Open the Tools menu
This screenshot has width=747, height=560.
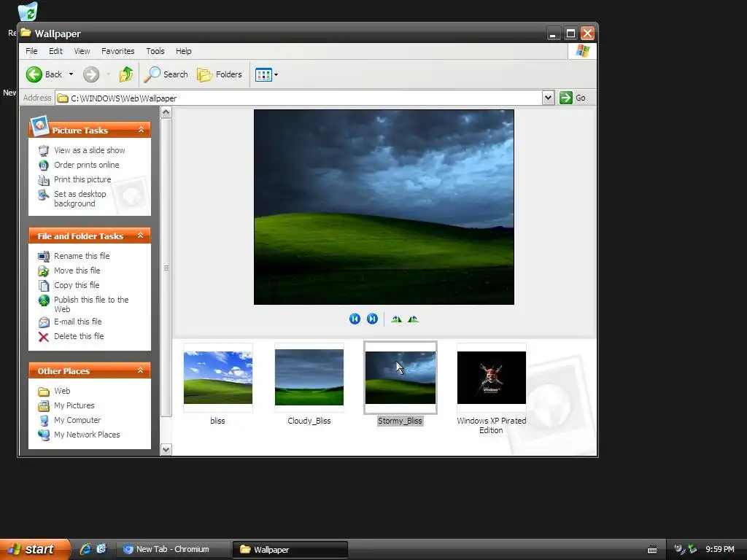pyautogui.click(x=155, y=51)
